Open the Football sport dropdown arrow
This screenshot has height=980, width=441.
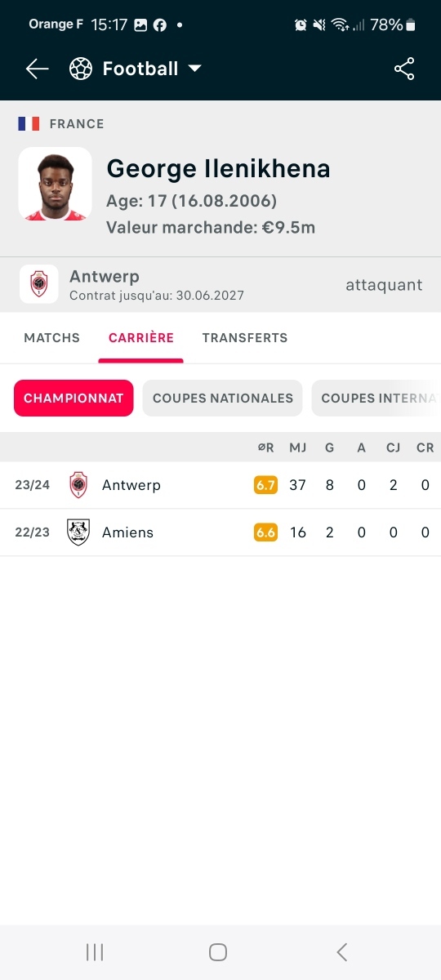194,69
